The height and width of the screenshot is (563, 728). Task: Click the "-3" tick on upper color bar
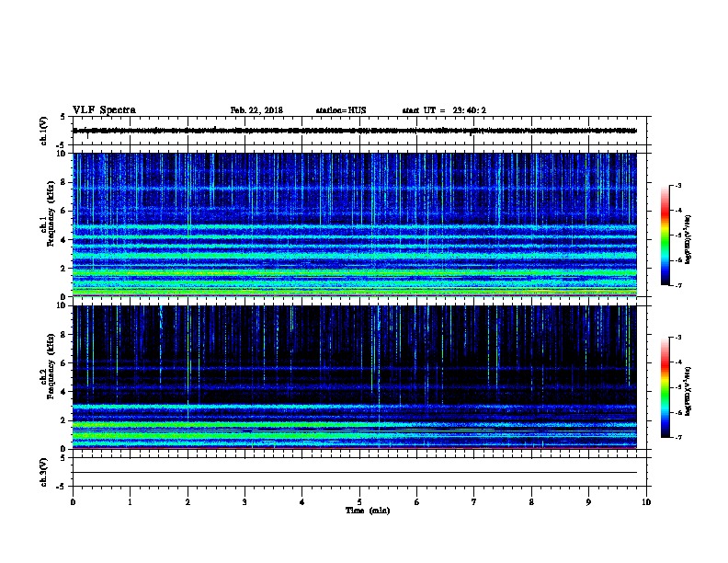tap(678, 186)
